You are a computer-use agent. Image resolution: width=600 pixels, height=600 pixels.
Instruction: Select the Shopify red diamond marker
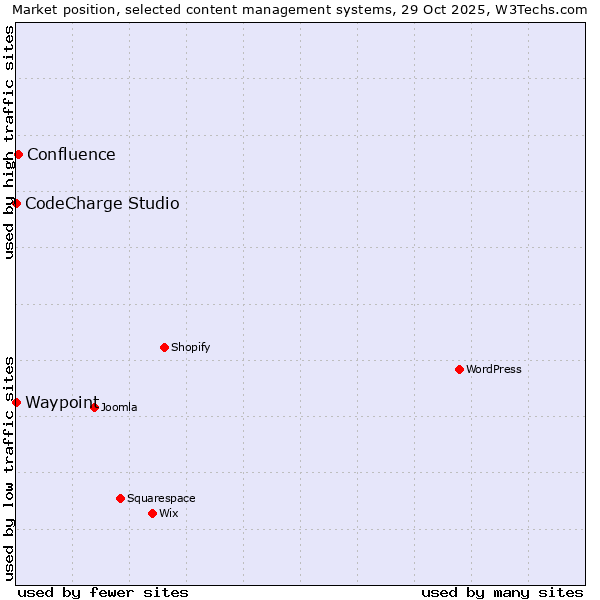tap(164, 347)
